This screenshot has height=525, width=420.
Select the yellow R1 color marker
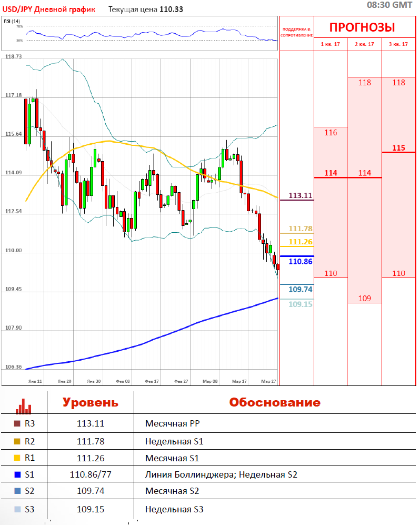[17, 458]
